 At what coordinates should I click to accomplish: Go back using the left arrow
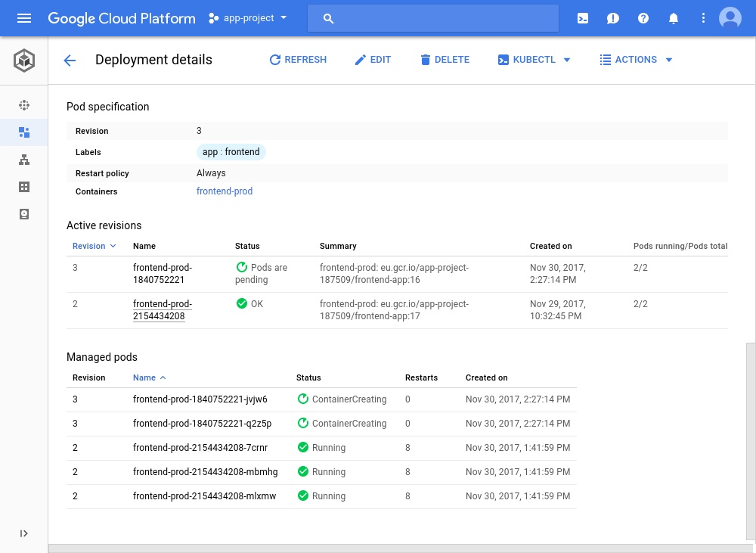70,61
